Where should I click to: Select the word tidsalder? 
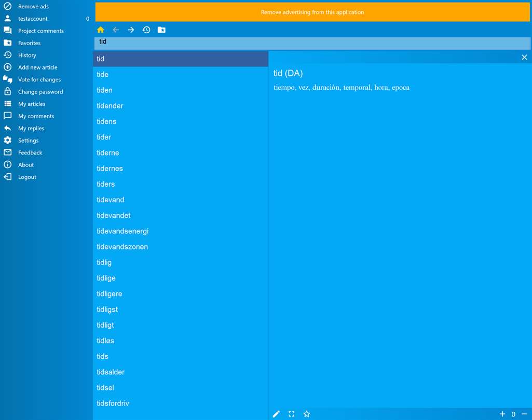click(181, 372)
